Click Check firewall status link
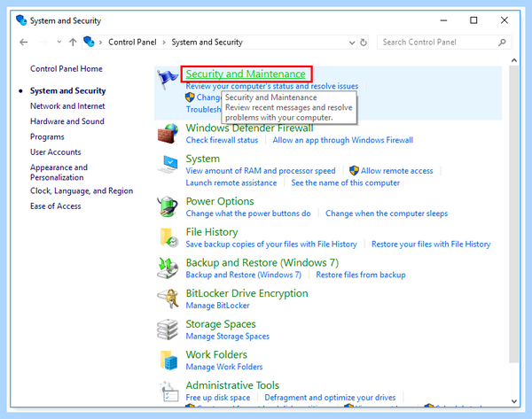The width and height of the screenshot is (532, 419). [222, 140]
